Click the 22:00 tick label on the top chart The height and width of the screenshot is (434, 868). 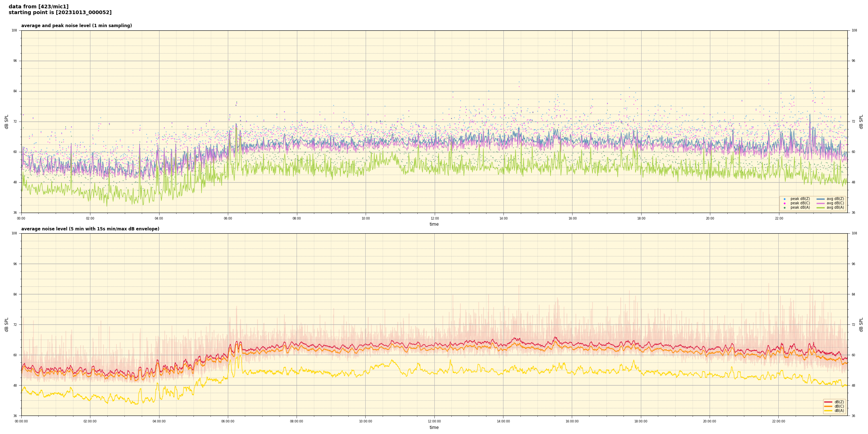click(x=779, y=218)
